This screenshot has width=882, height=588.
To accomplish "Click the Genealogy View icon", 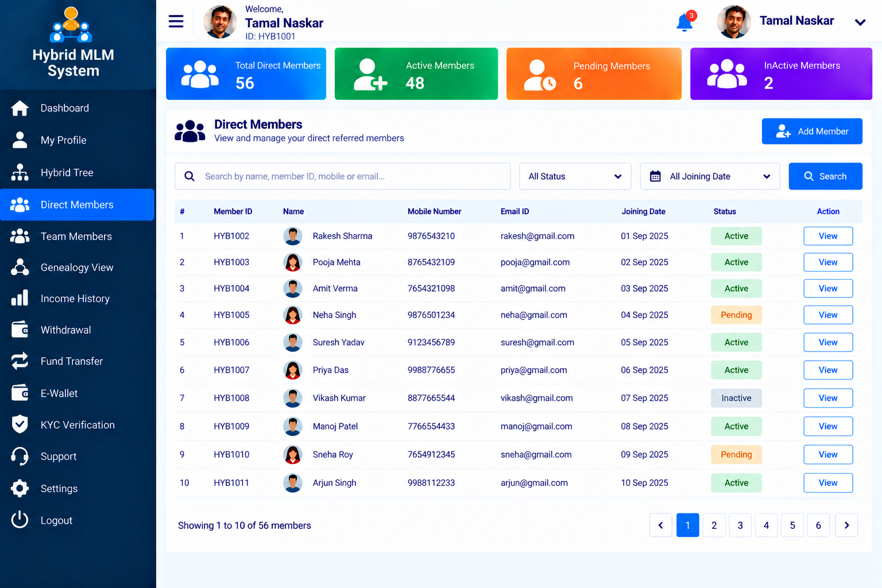I will (x=20, y=267).
